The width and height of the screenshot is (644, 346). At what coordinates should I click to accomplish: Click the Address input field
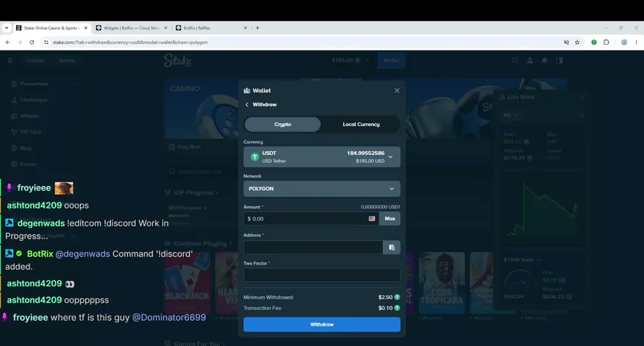313,247
